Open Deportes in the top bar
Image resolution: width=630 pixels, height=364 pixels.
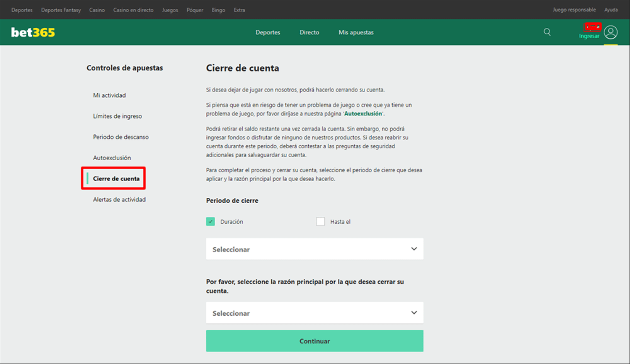pos(22,10)
